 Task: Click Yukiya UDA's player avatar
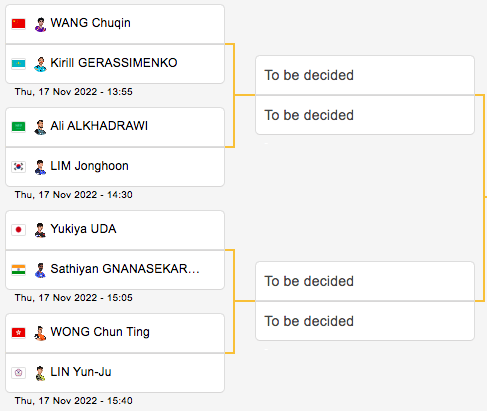point(40,230)
